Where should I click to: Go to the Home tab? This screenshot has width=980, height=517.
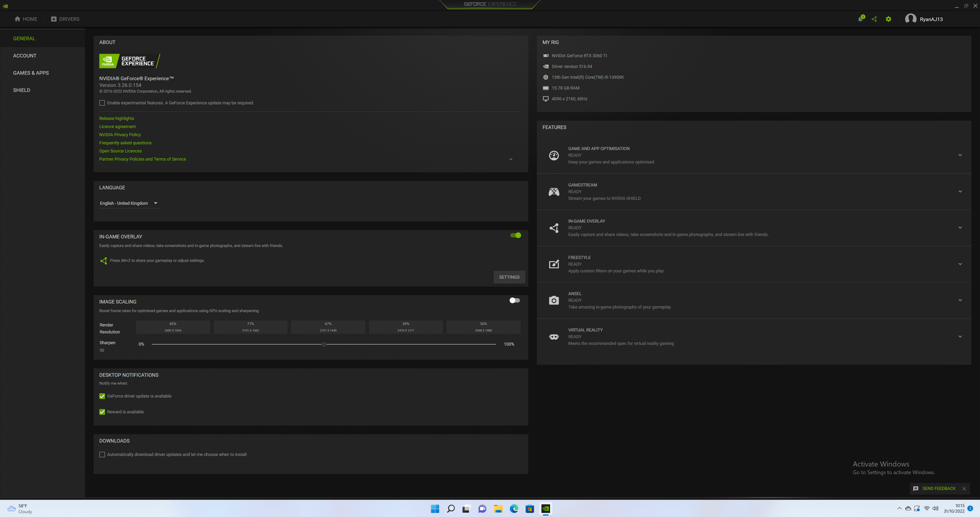tap(26, 19)
